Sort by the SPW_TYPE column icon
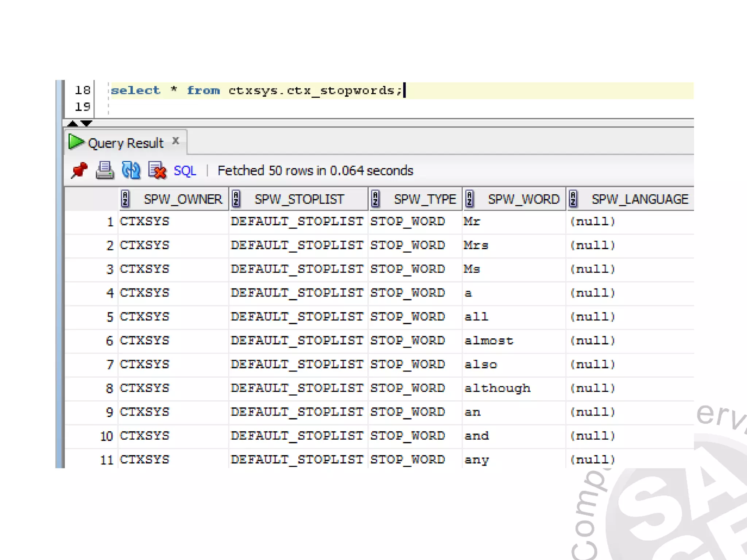This screenshot has height=560, width=747. pos(375,199)
